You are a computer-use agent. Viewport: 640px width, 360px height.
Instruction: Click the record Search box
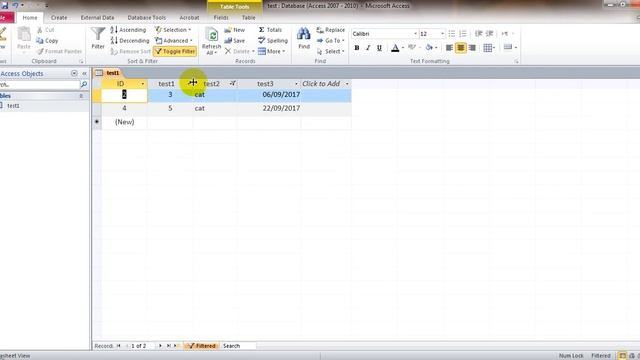click(239, 346)
